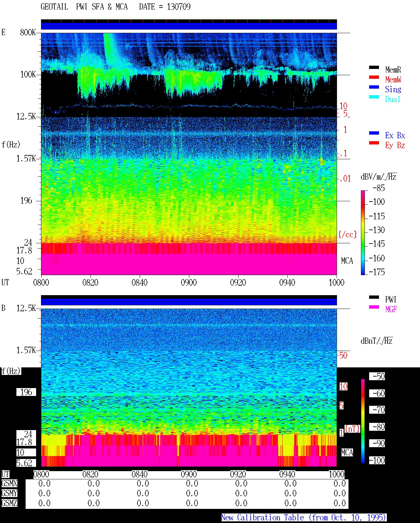420x523 pixels.
Task: Click the Sing legend label
Action: [x=393, y=89]
